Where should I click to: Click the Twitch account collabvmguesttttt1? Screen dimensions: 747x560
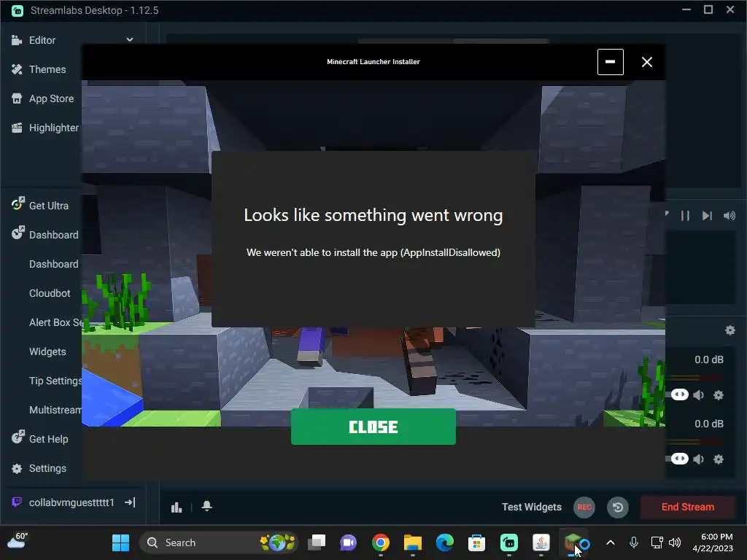(71, 502)
